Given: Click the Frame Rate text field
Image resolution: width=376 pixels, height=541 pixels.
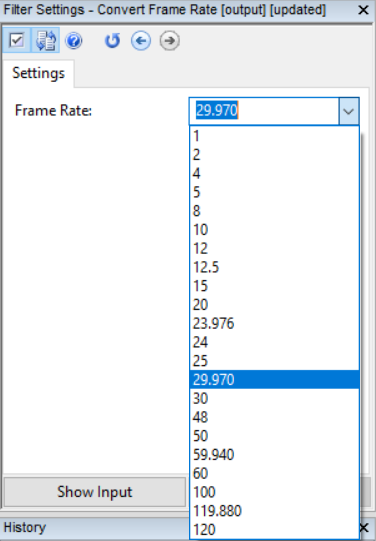Looking at the screenshot, I should (264, 111).
